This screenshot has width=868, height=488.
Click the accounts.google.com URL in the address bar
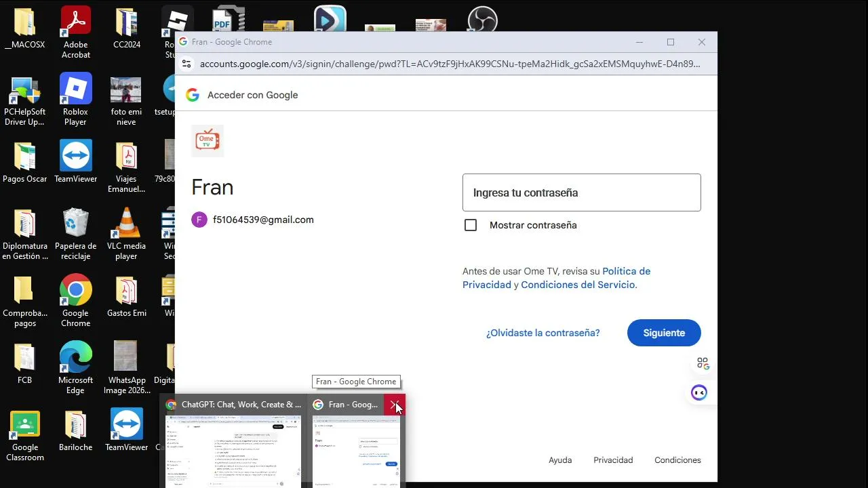click(450, 64)
